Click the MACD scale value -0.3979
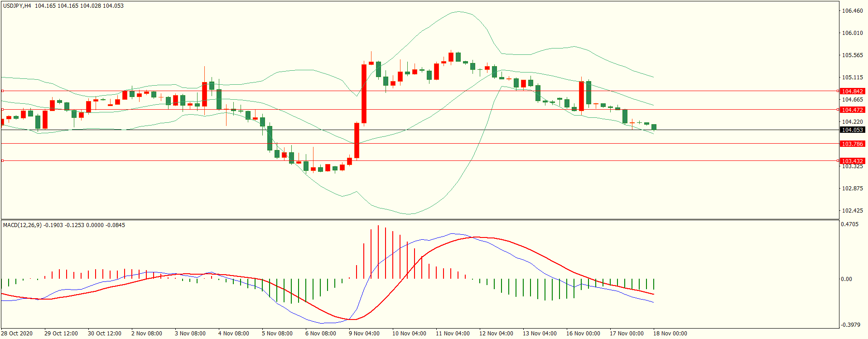 [x=850, y=325]
